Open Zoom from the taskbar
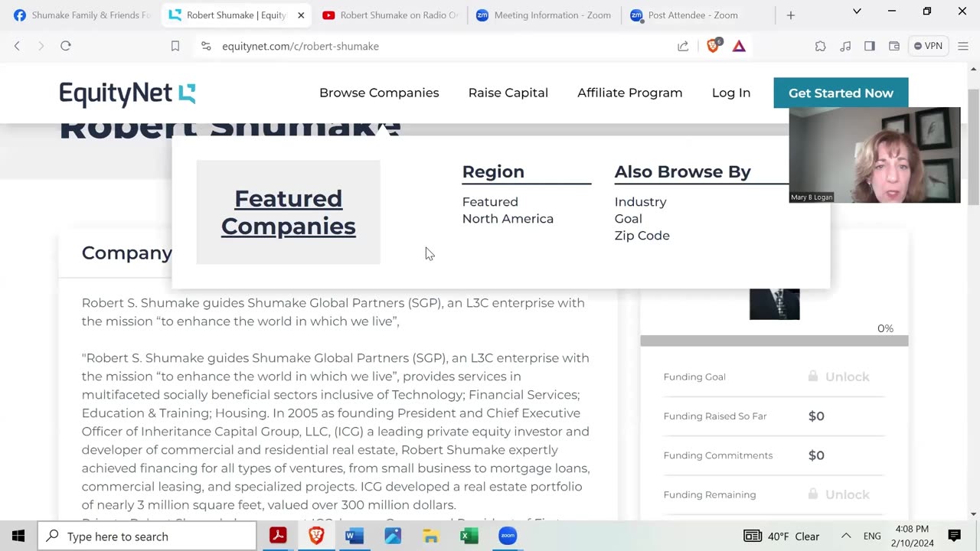Viewport: 980px width, 551px height. pos(508,536)
